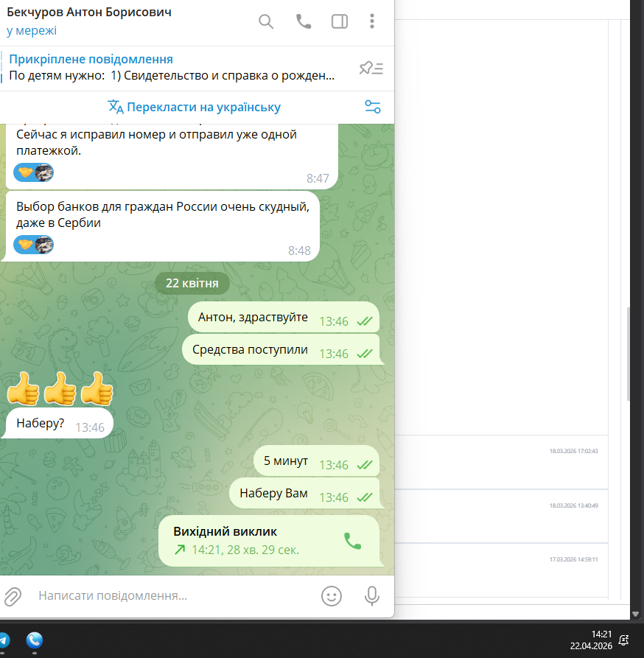Image resolution: width=644 pixels, height=658 pixels.
Task: Click the message Сейчас я исправил номер
Action: pos(172,156)
